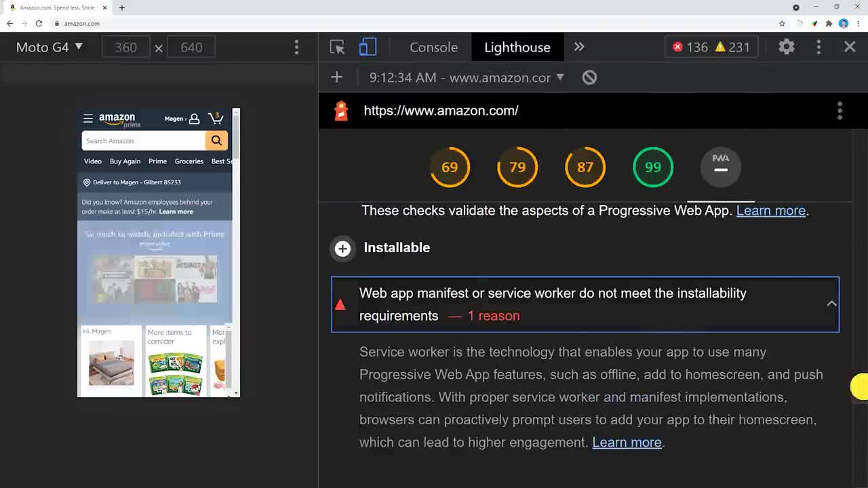Image resolution: width=868 pixels, height=488 pixels.
Task: Open the Chrome three-dot menu
Action: [857, 23]
